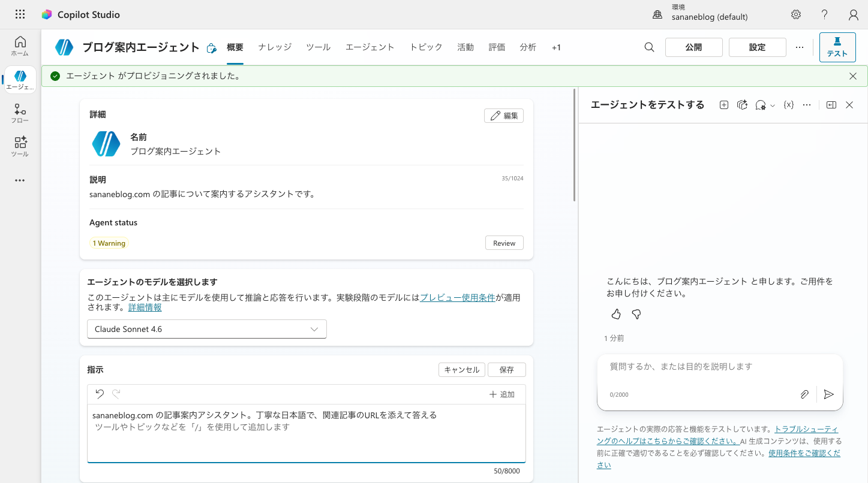Image resolution: width=868 pixels, height=483 pixels.
Task: Redo the instruction edit
Action: pos(116,394)
